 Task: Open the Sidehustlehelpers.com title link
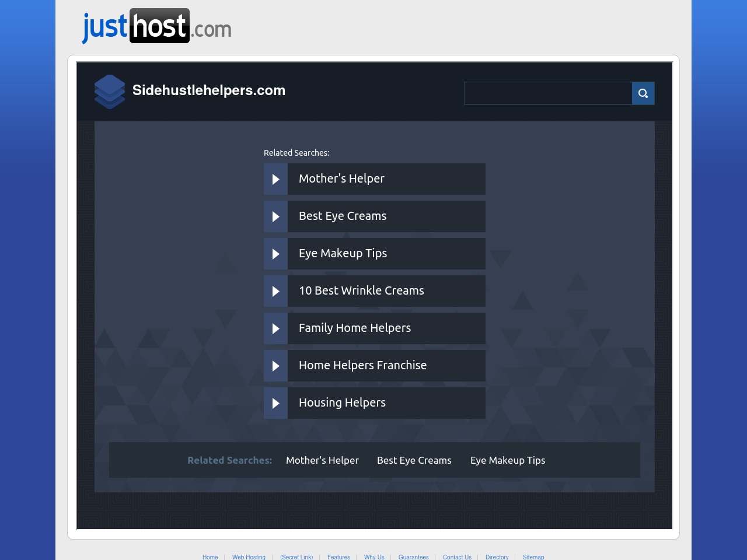pos(209,90)
